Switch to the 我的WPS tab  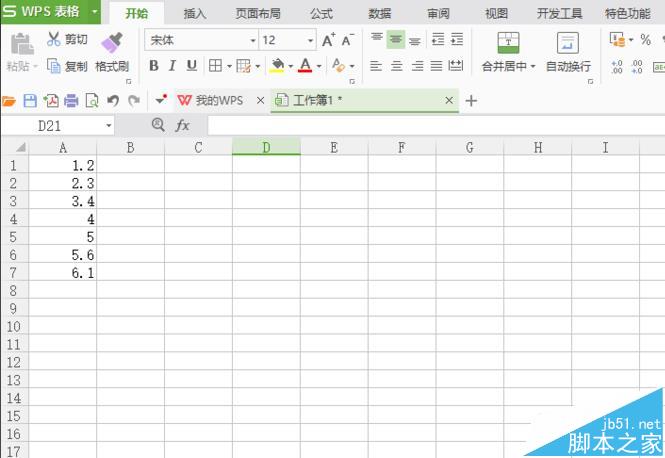pos(210,101)
